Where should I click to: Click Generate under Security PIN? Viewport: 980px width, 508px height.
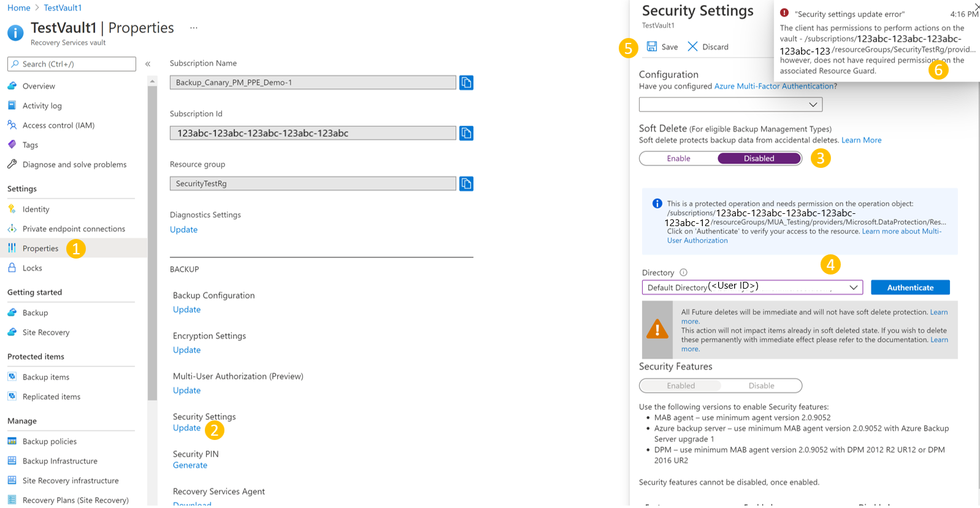click(190, 466)
